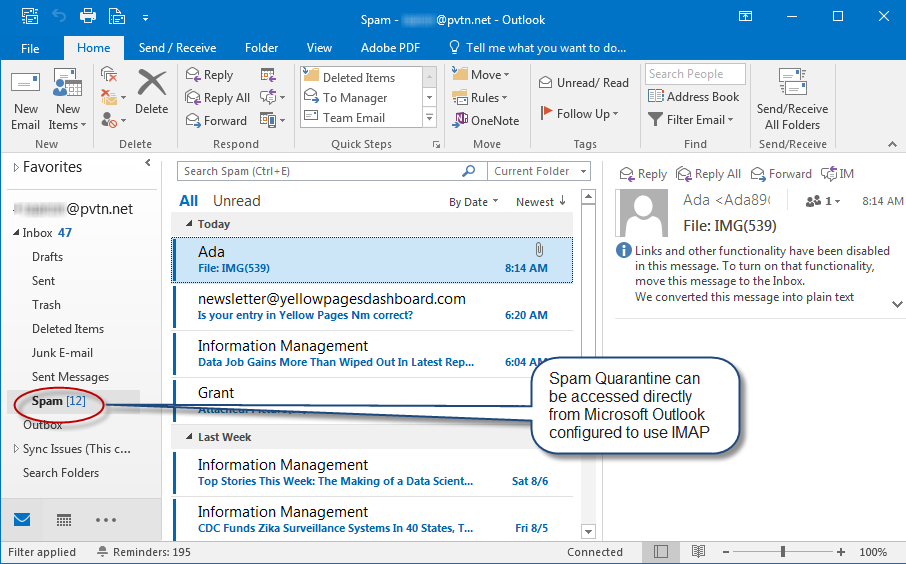Viewport: 906px width, 564px height.
Task: Expand the Quick Steps gallery
Action: (429, 118)
